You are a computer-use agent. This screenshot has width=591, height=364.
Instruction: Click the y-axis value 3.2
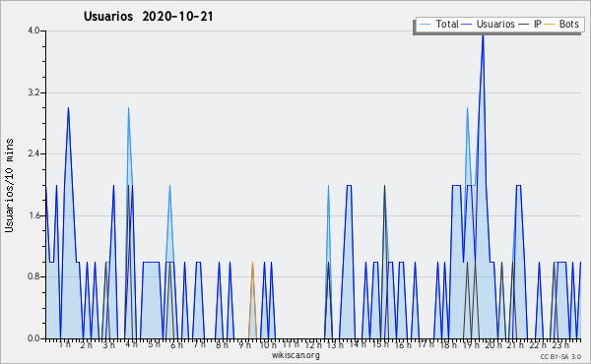click(x=33, y=92)
